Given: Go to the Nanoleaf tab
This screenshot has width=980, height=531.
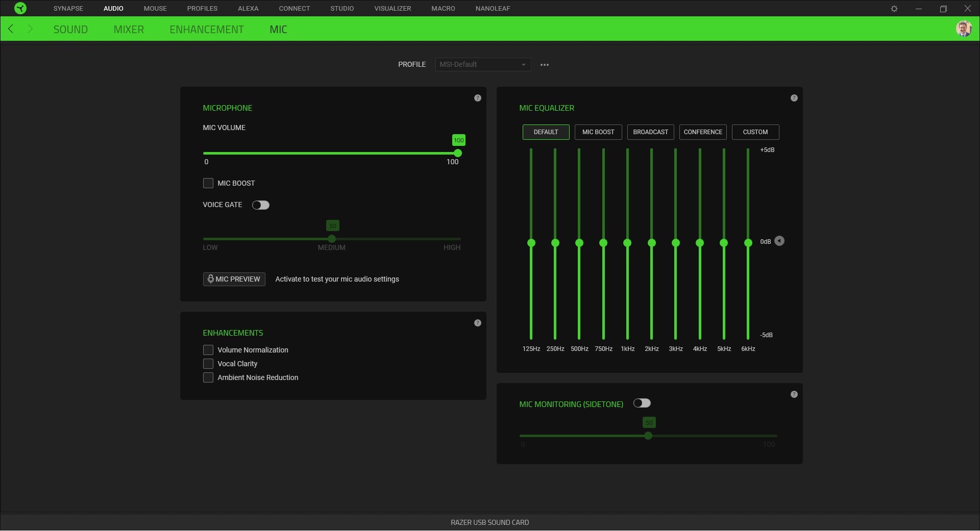Looking at the screenshot, I should pyautogui.click(x=493, y=9).
